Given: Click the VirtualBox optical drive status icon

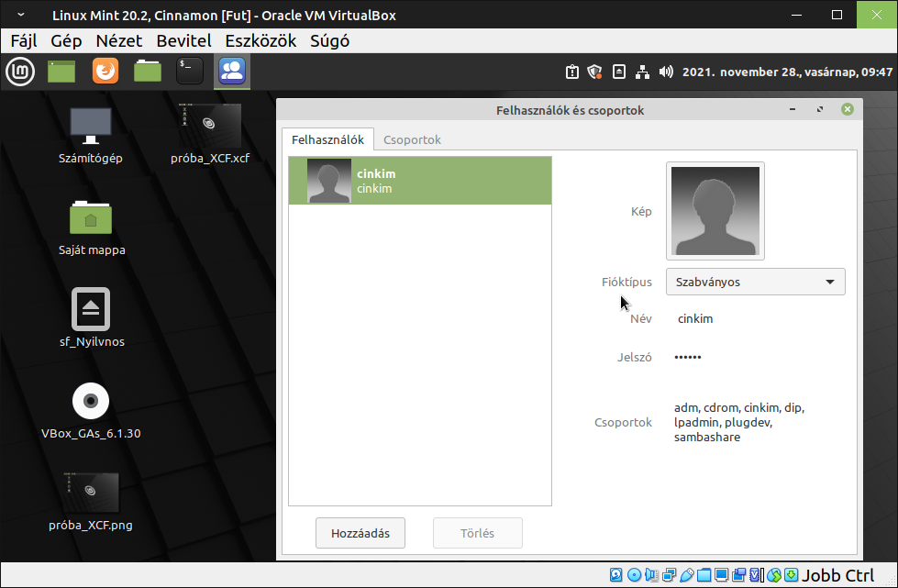Looking at the screenshot, I should pyautogui.click(x=635, y=575).
